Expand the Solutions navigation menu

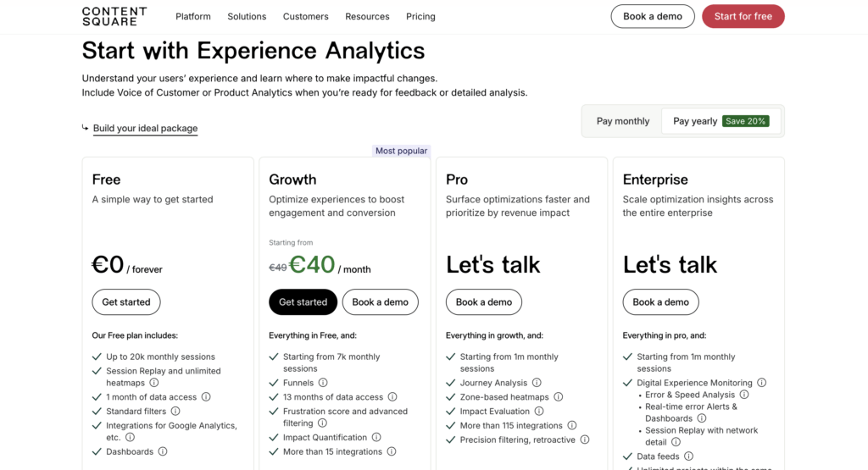coord(247,16)
